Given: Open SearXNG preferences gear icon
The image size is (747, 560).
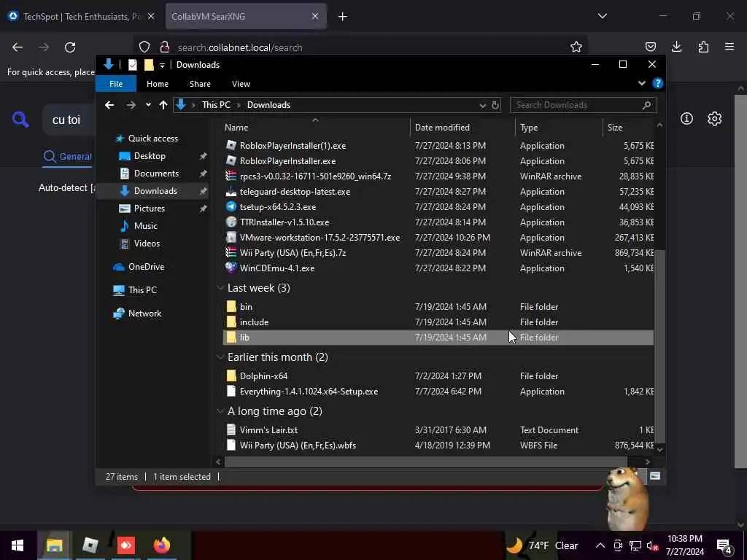Looking at the screenshot, I should point(714,119).
